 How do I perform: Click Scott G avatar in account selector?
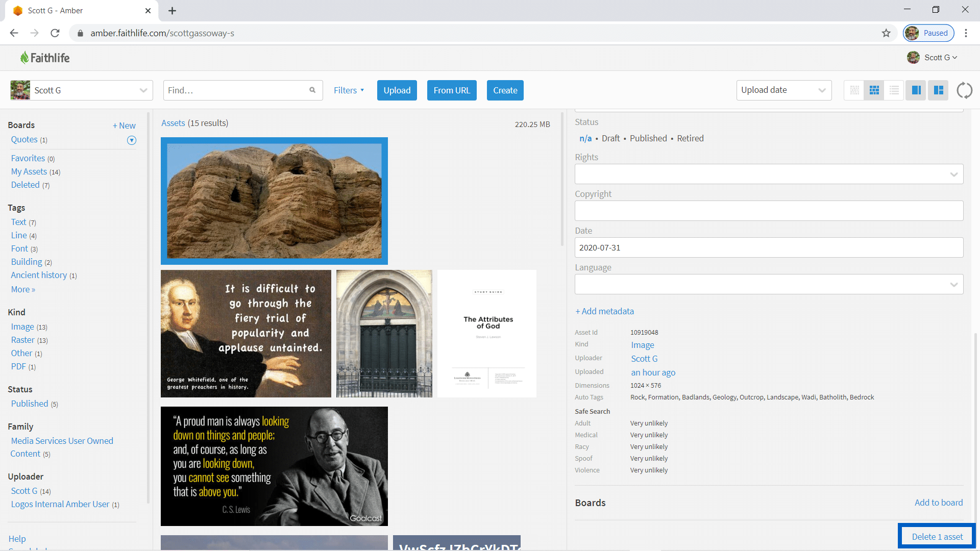tap(20, 90)
